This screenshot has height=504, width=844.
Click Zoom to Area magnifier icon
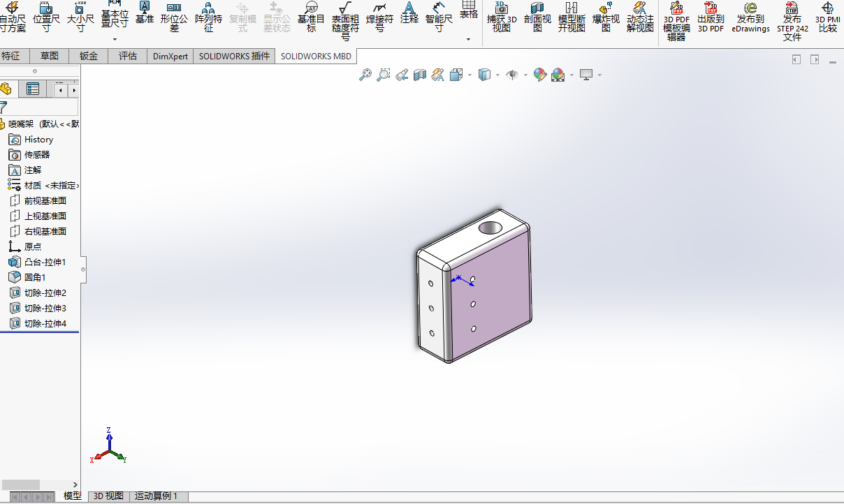click(384, 75)
